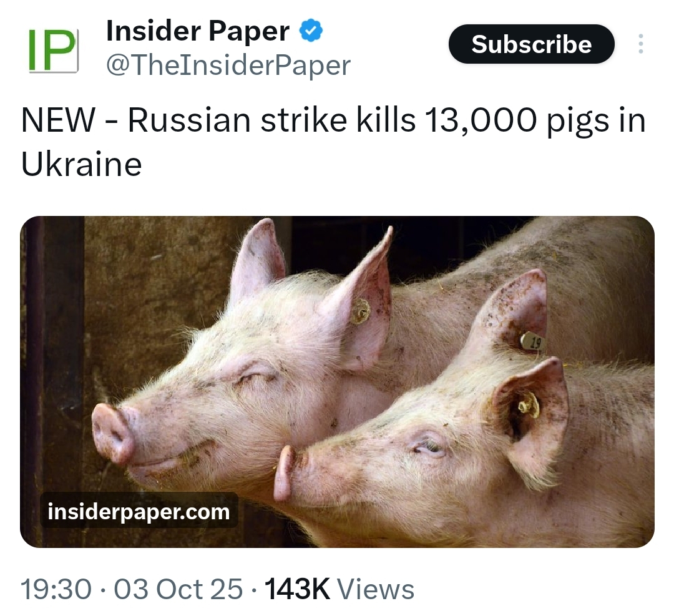The image size is (674, 616).
Task: View the 143K count details
Action: click(298, 589)
